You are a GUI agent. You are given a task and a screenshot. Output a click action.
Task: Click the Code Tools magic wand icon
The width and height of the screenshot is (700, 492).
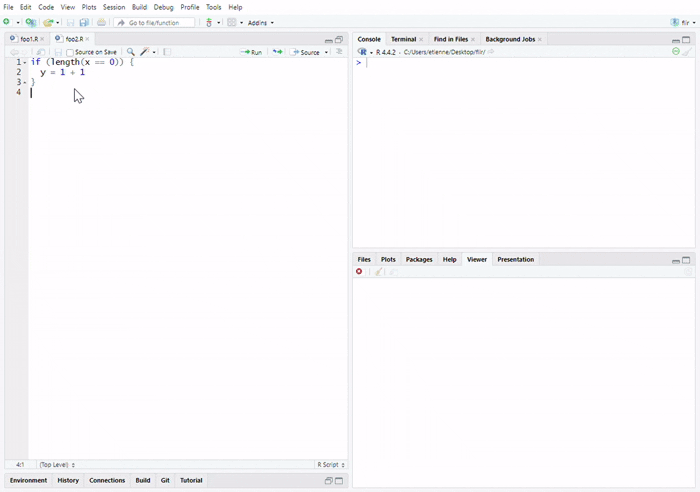pos(144,52)
